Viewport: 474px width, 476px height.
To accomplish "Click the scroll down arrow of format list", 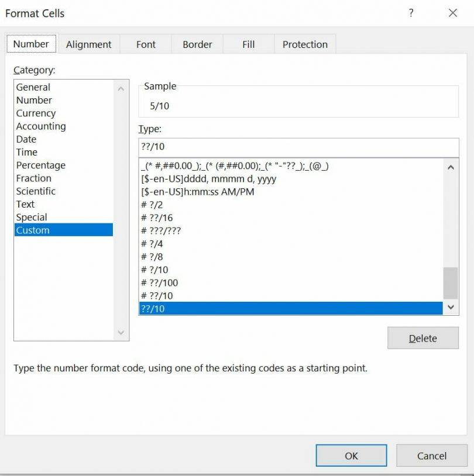I will [450, 306].
